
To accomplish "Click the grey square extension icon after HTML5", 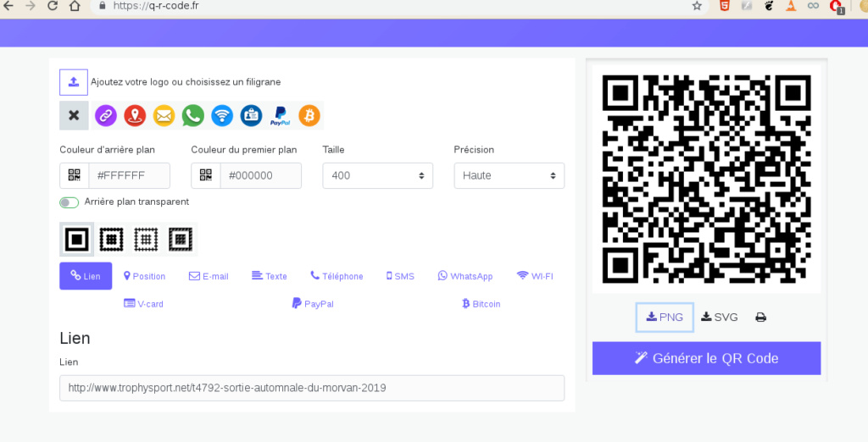I will pyautogui.click(x=746, y=6).
